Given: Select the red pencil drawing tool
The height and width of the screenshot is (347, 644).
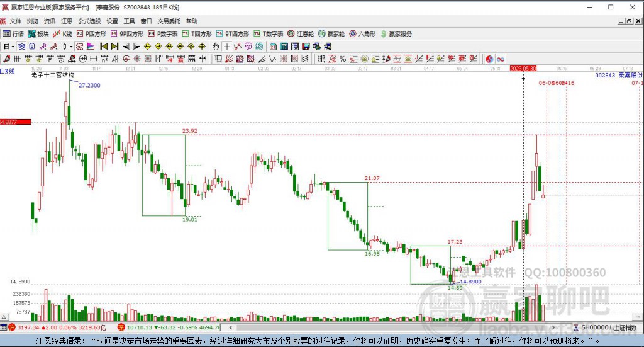Looking at the screenshot, I should [x=6, y=59].
